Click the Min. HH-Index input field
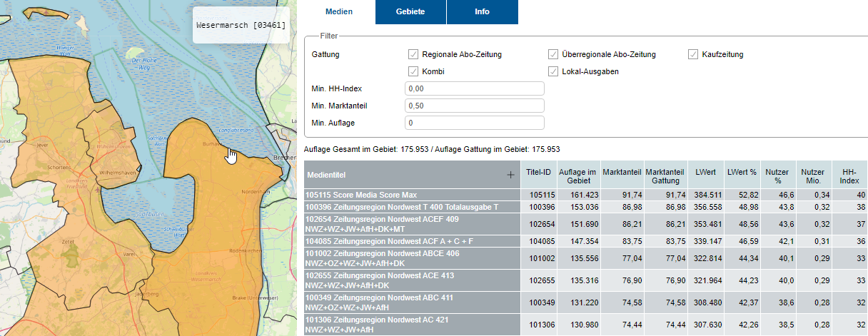This screenshot has height=336, width=868. [x=474, y=88]
